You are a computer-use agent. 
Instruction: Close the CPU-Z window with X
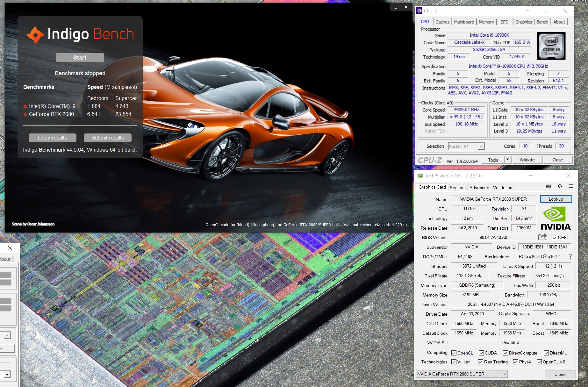(564, 11)
